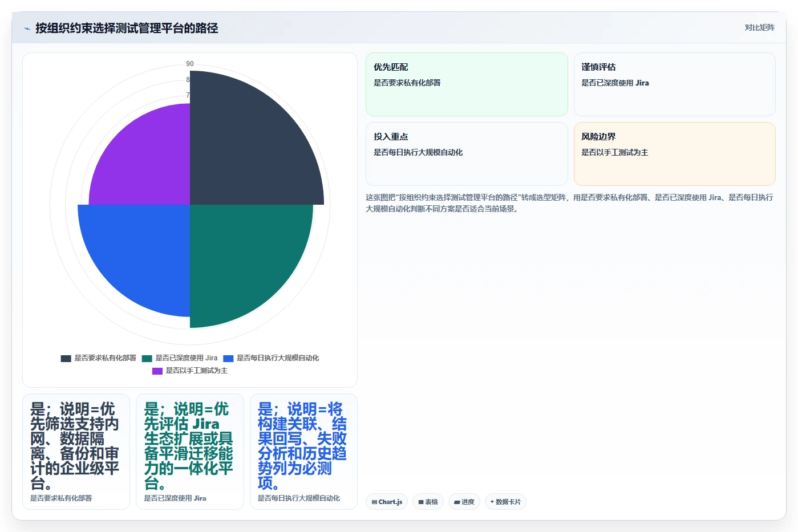Click legend label 是否每日执行大规模自动化
The image size is (798, 532).
pyautogui.click(x=278, y=358)
